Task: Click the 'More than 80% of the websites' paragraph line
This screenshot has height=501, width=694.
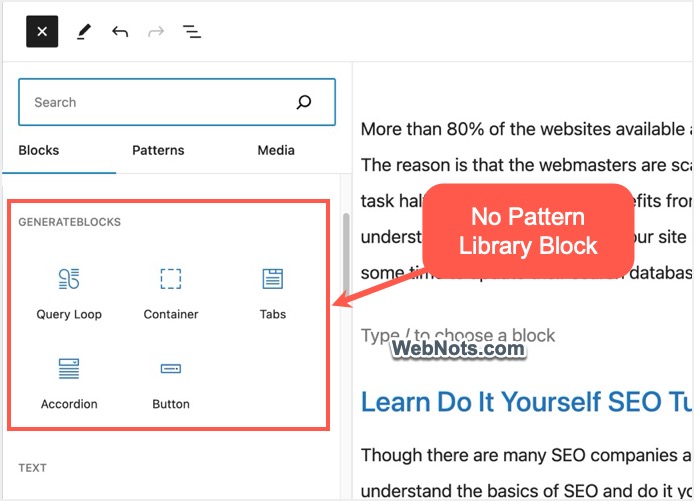Action: coord(527,129)
